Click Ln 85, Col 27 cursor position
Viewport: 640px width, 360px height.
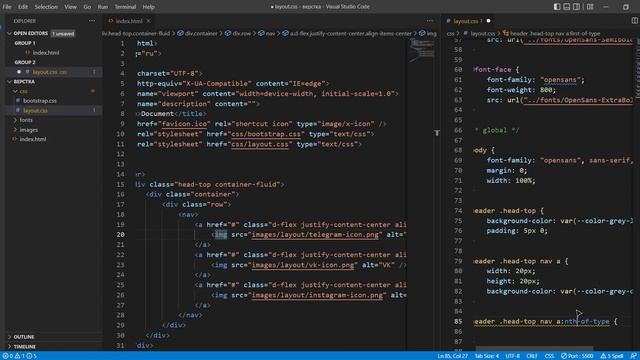pyautogui.click(x=453, y=356)
